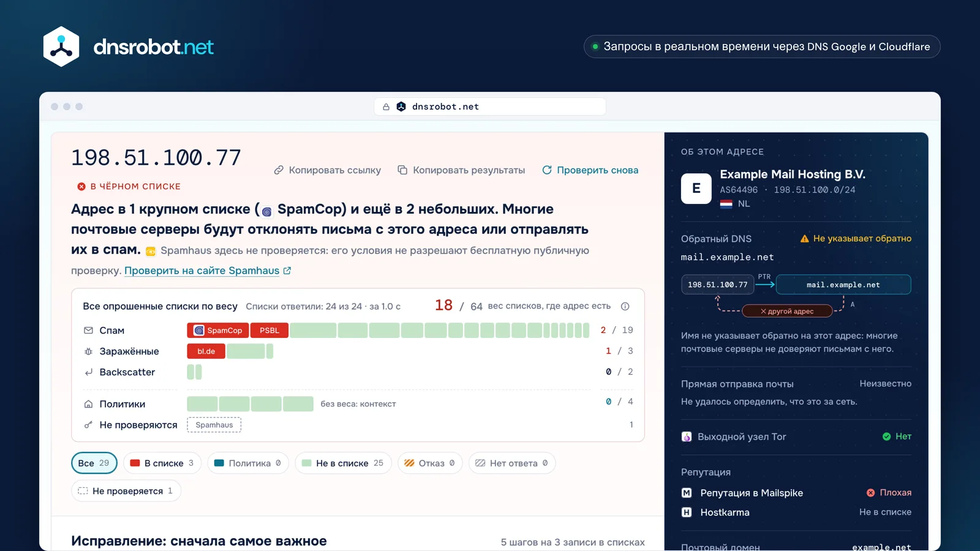Click the house icon on the Политики row
Image resolution: width=980 pixels, height=551 pixels.
click(x=88, y=404)
